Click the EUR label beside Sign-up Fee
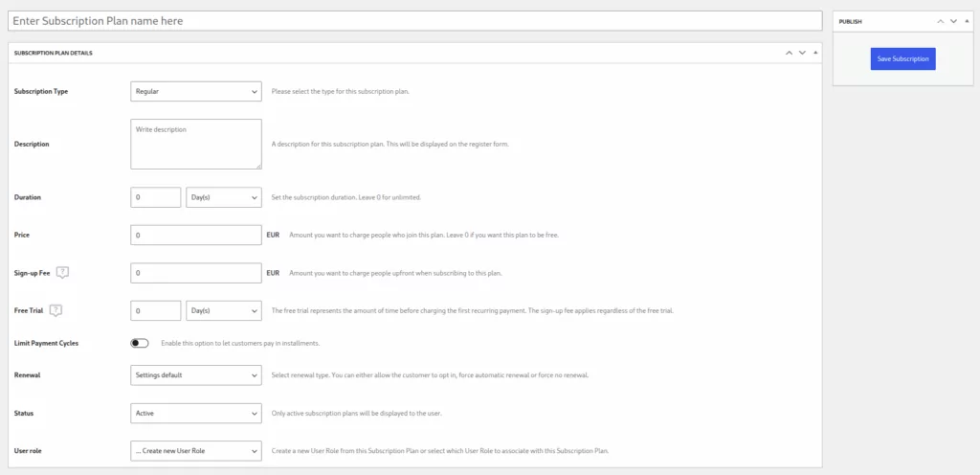 273,273
